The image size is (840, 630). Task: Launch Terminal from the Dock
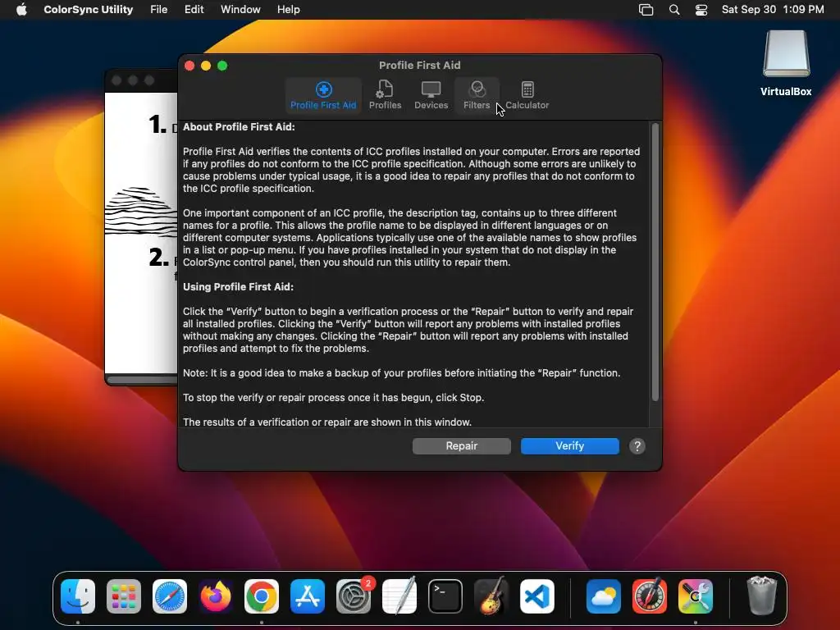tap(445, 596)
